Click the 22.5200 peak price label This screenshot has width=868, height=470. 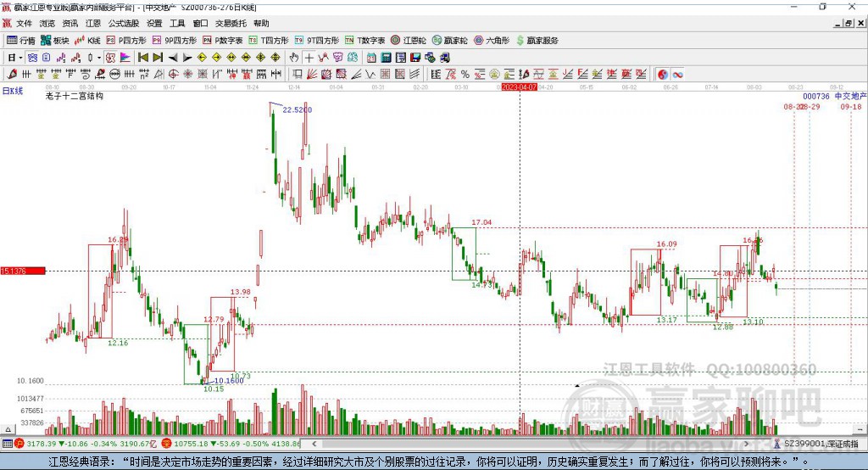point(298,109)
